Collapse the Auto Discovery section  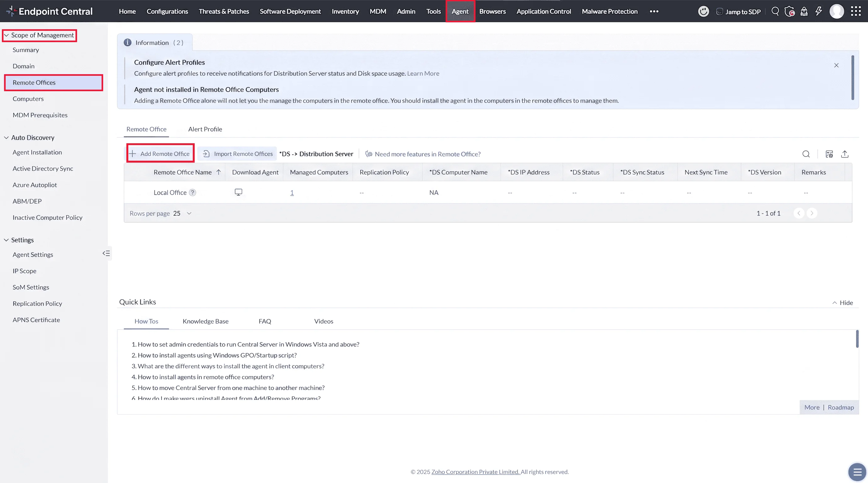[x=6, y=137]
